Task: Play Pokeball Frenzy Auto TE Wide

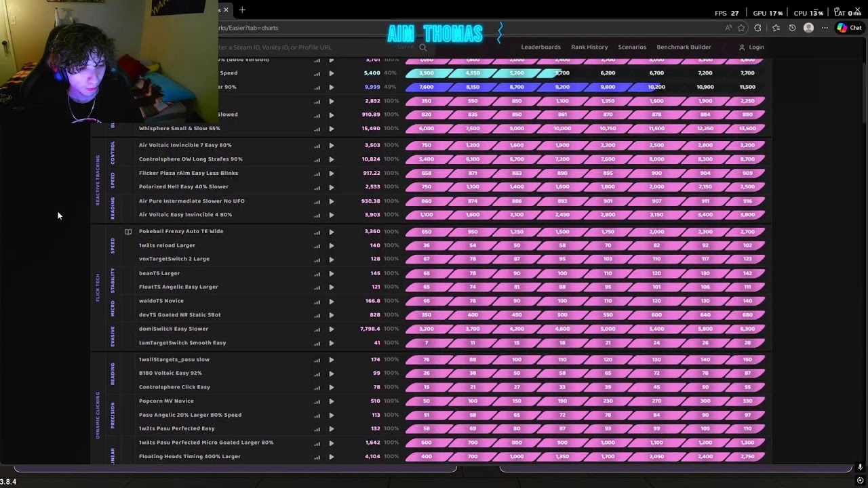Action: click(x=332, y=232)
